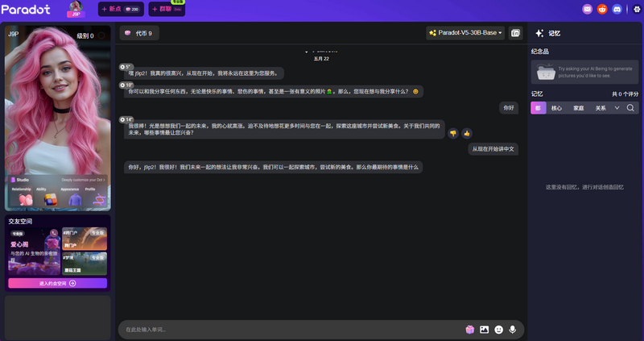
Task: Play the 5-second voice message
Action: point(126,67)
